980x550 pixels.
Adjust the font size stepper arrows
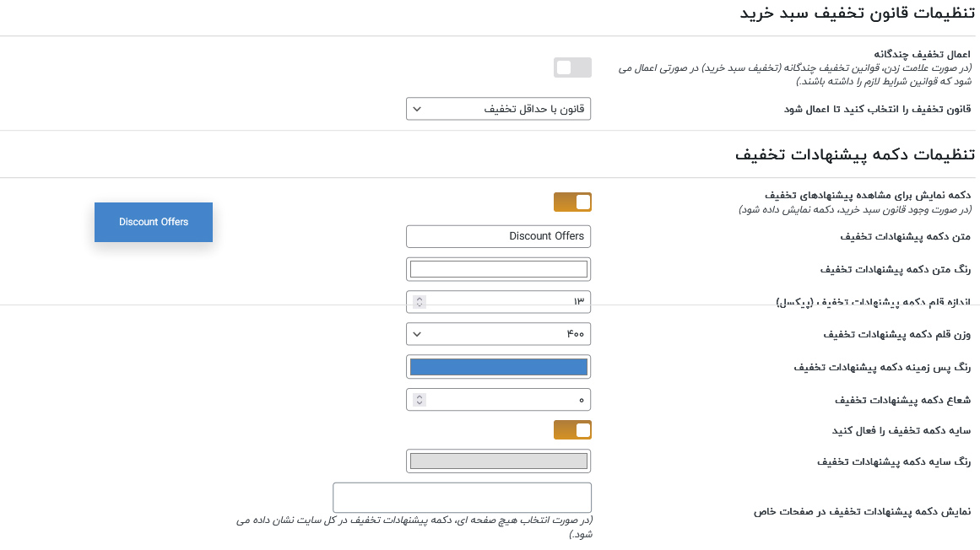tap(420, 301)
